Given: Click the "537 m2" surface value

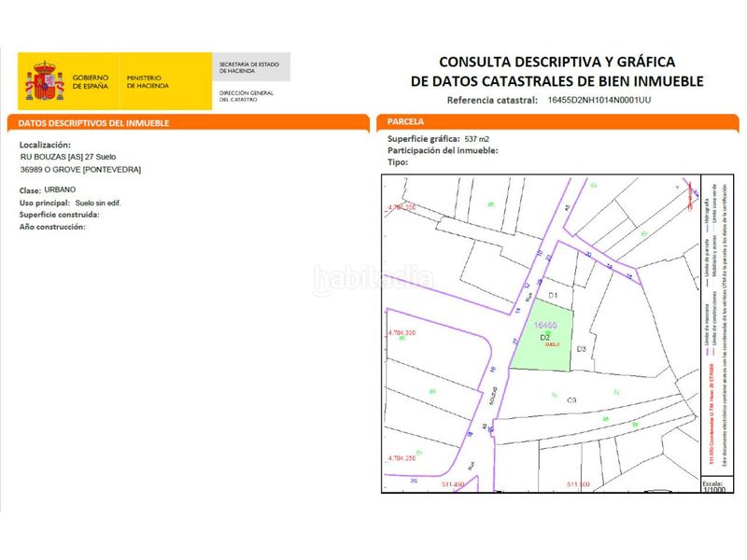Looking at the screenshot, I should 477,139.
